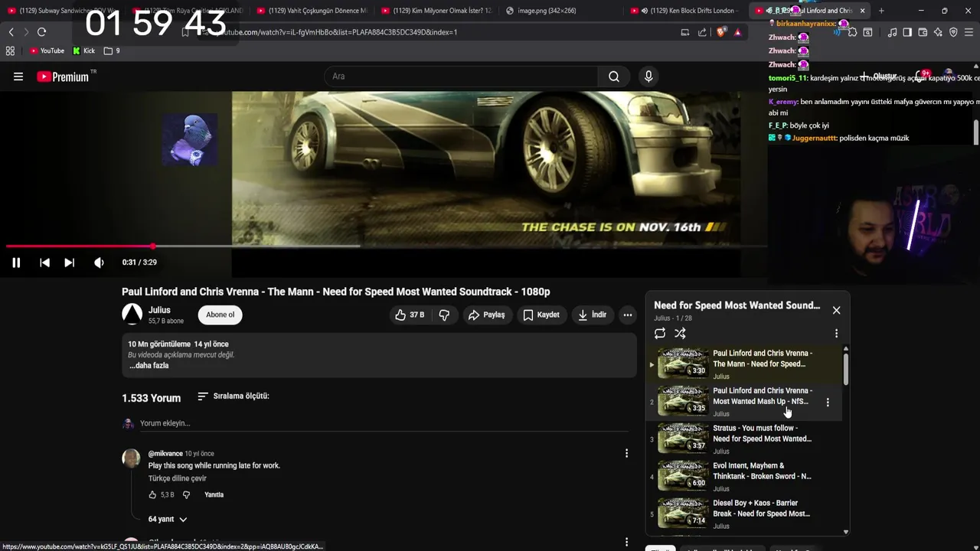Open menu for Most Wanted Mash Up item
The height and width of the screenshot is (551, 980).
[x=828, y=403]
